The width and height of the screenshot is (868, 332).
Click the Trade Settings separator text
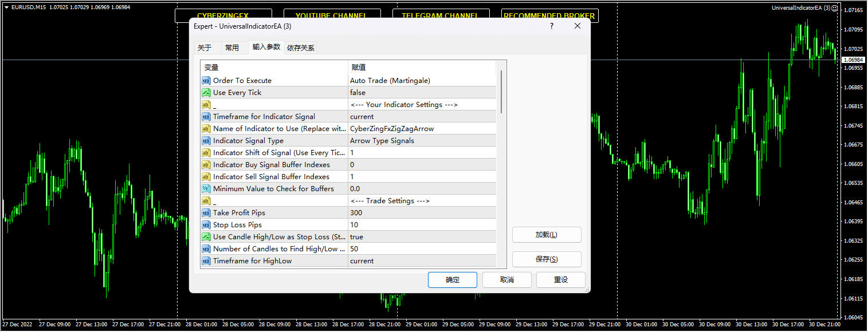pos(390,201)
